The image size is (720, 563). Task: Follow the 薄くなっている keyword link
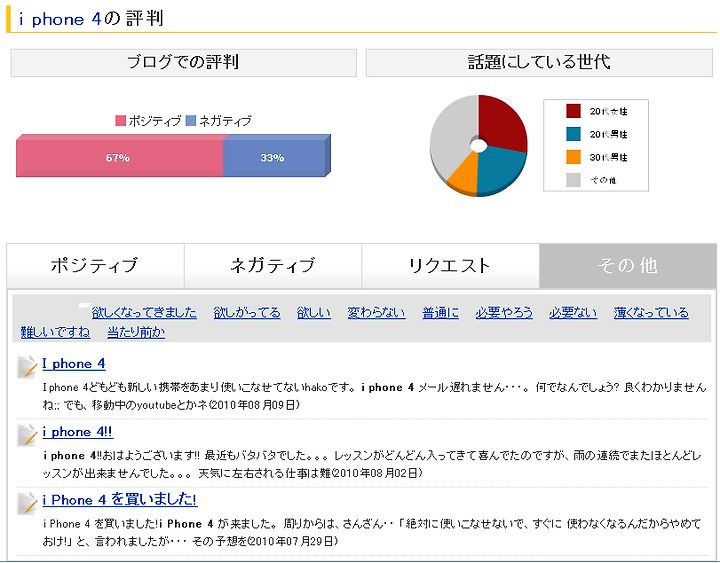coord(651,313)
